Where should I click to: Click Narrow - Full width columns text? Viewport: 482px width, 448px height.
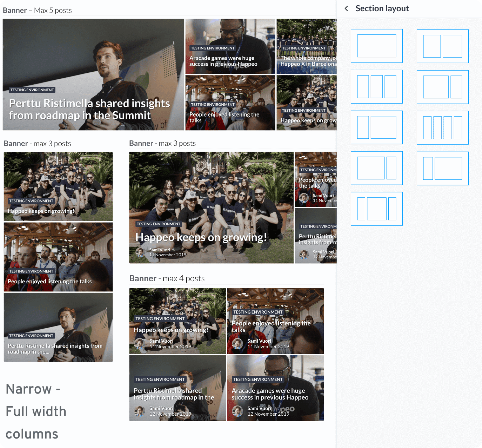coord(36,411)
